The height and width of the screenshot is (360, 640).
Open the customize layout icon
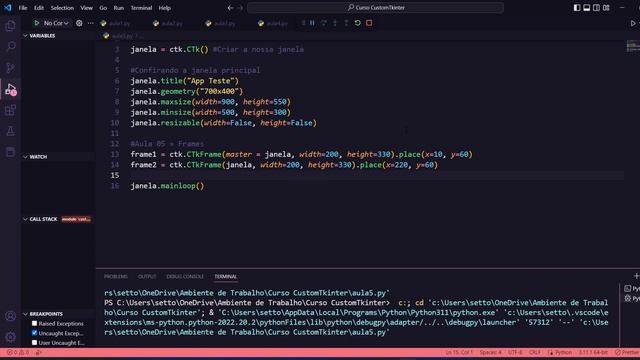click(x=606, y=8)
